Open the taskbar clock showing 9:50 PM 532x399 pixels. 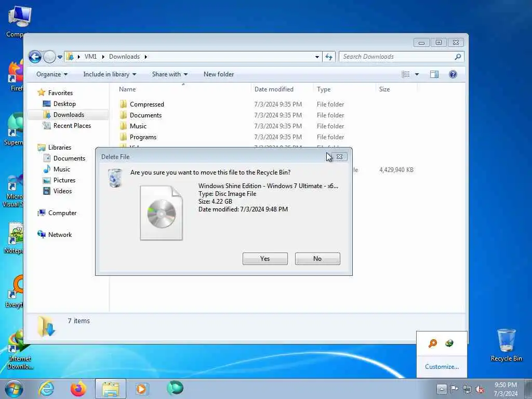[506, 389]
